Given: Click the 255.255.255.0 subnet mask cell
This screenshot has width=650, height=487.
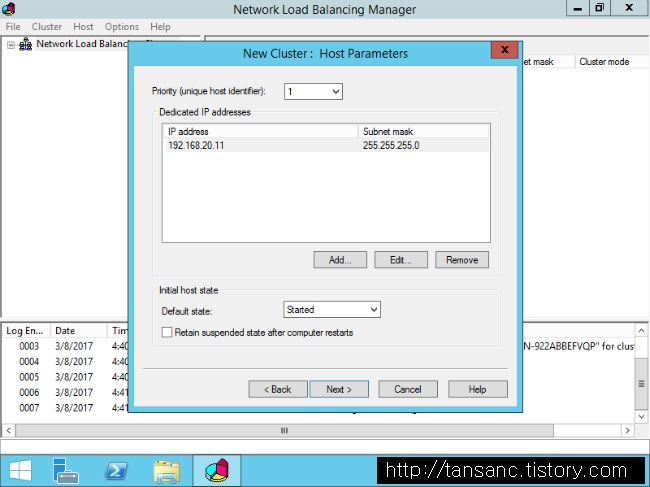Looking at the screenshot, I should [x=391, y=145].
